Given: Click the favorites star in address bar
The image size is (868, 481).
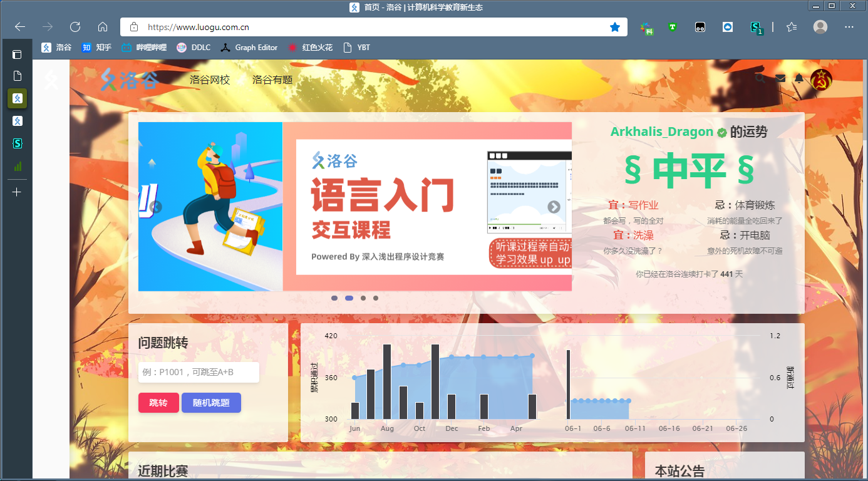Looking at the screenshot, I should (615, 27).
